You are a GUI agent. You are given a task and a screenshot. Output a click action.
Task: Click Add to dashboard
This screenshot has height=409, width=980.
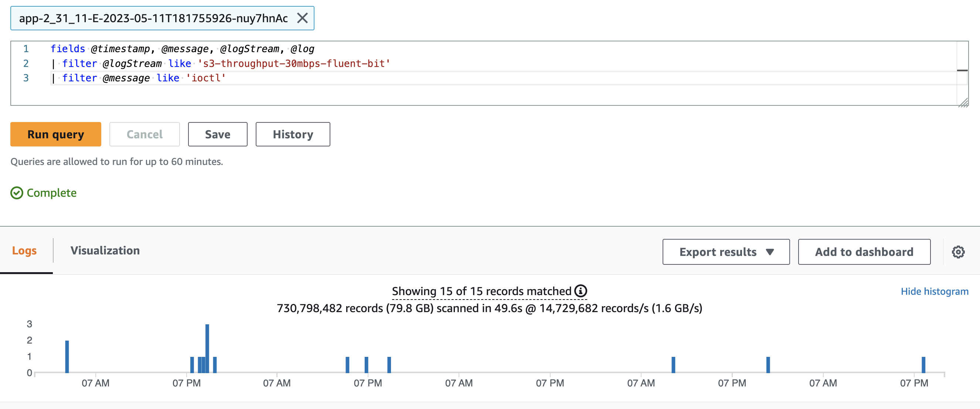[x=864, y=252]
